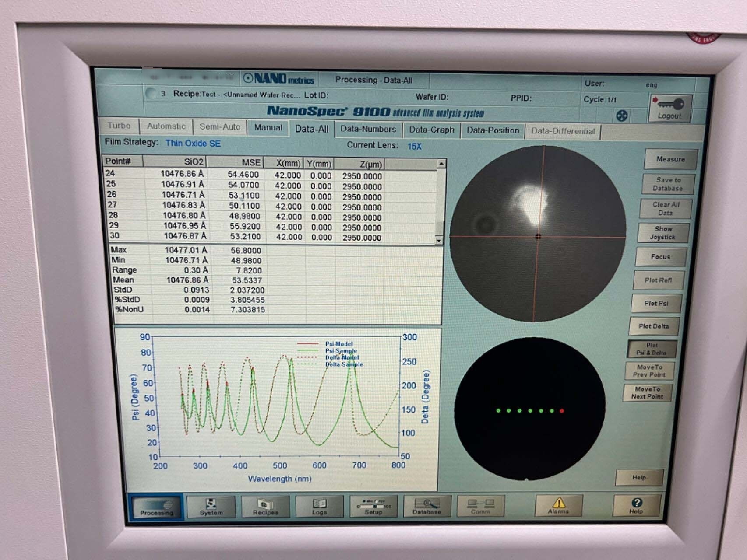
Task: Switch to the Manual tab
Action: (268, 127)
